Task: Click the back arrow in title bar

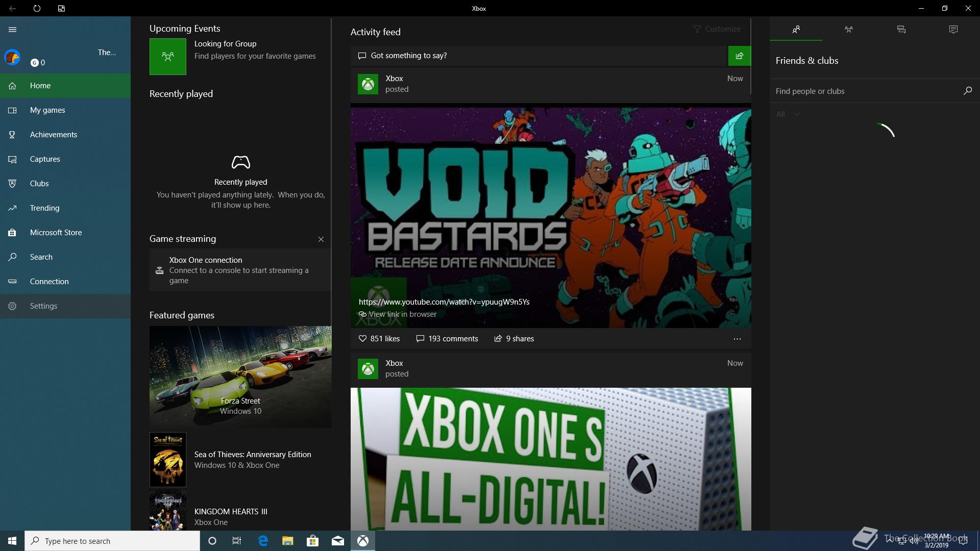Action: [x=12, y=9]
